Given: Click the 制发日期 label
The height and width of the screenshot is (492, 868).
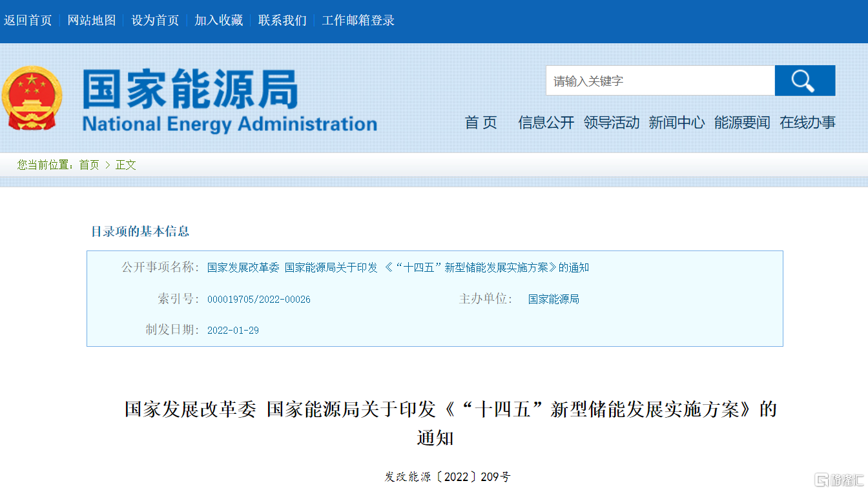Looking at the screenshot, I should (172, 330).
